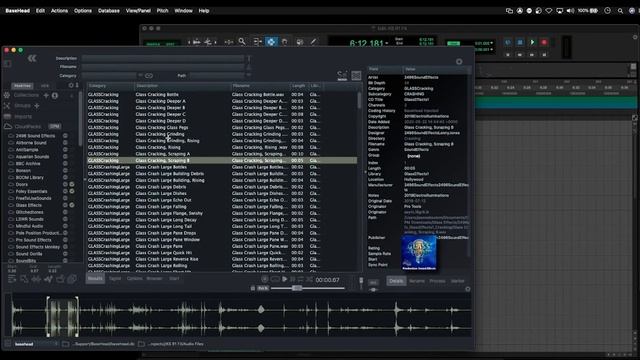Click the Collections atom icon
This screenshot has height=360, width=640.
pyautogui.click(x=7, y=95)
